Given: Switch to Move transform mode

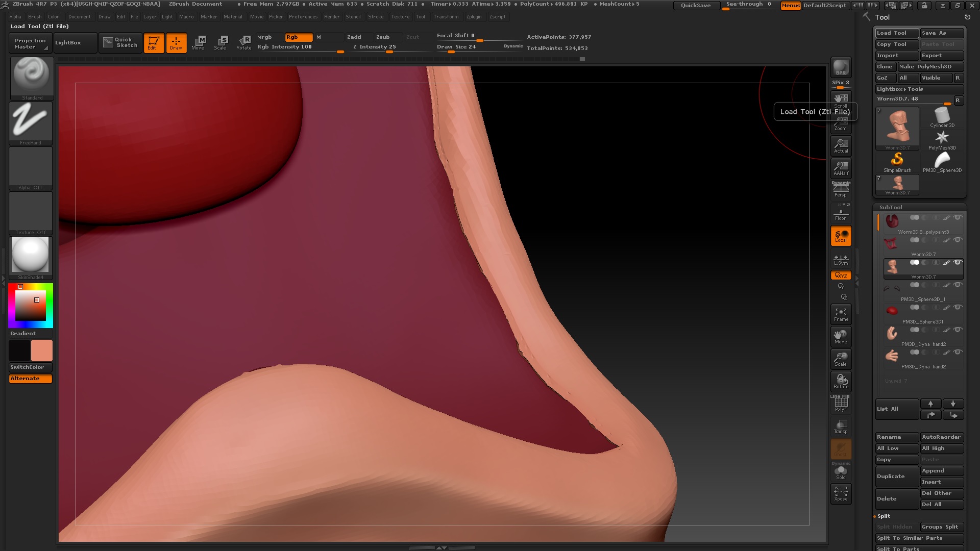Looking at the screenshot, I should [198, 43].
